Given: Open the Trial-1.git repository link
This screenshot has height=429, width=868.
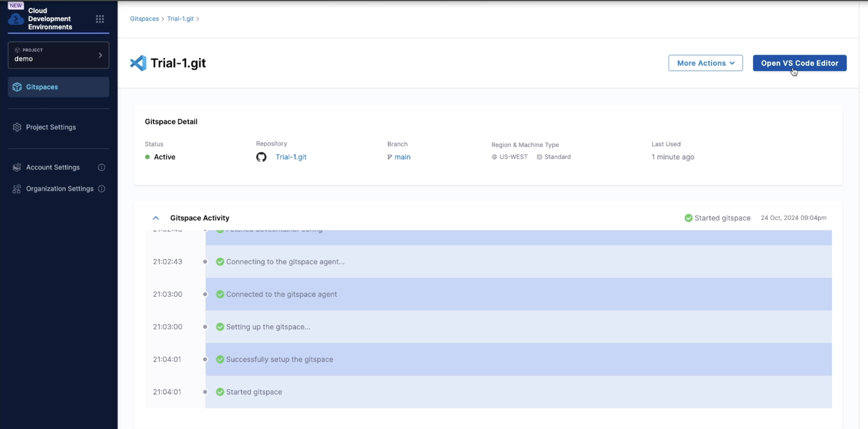Looking at the screenshot, I should (291, 157).
